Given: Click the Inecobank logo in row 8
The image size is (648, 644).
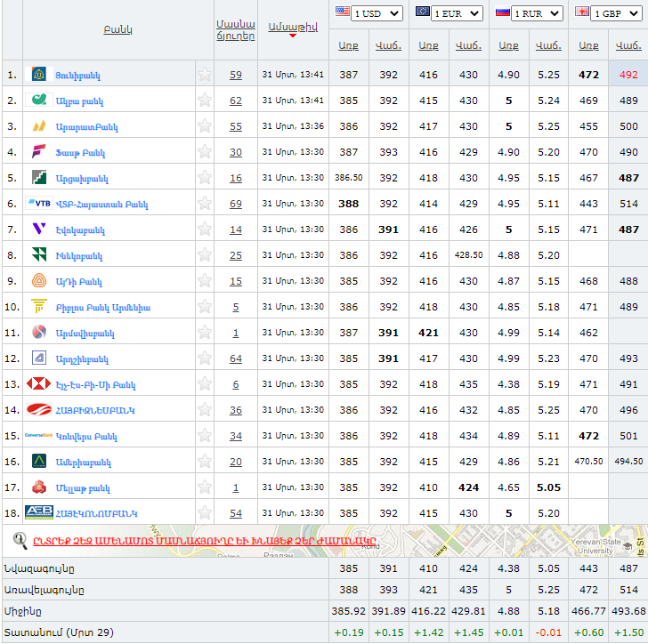Looking at the screenshot, I should click(39, 255).
